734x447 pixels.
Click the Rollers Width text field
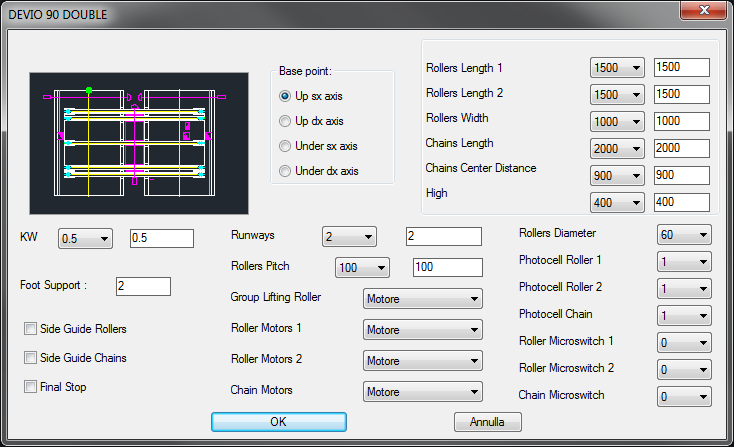click(682, 121)
